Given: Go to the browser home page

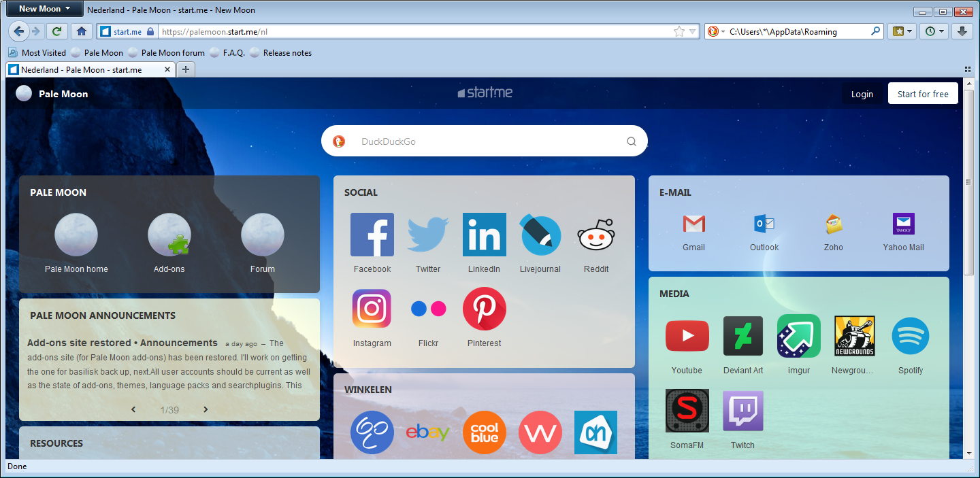Looking at the screenshot, I should (x=81, y=31).
